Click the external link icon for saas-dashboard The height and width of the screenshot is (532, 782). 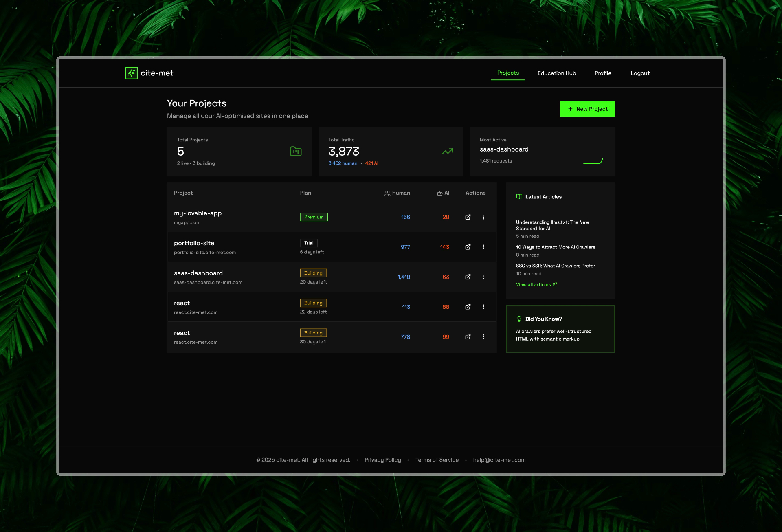click(x=468, y=277)
